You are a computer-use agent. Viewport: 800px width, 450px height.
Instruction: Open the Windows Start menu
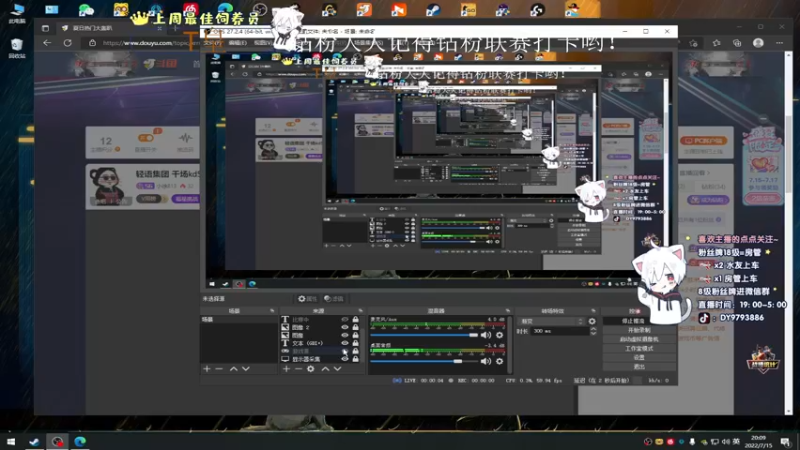[x=11, y=441]
